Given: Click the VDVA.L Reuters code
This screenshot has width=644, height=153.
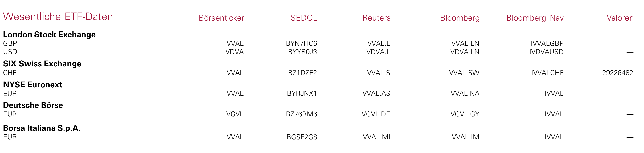Looking at the screenshot, I should pyautogui.click(x=378, y=52).
